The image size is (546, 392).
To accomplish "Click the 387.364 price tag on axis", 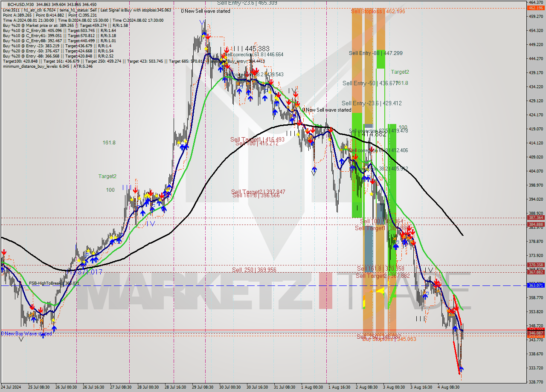I will point(536,217).
